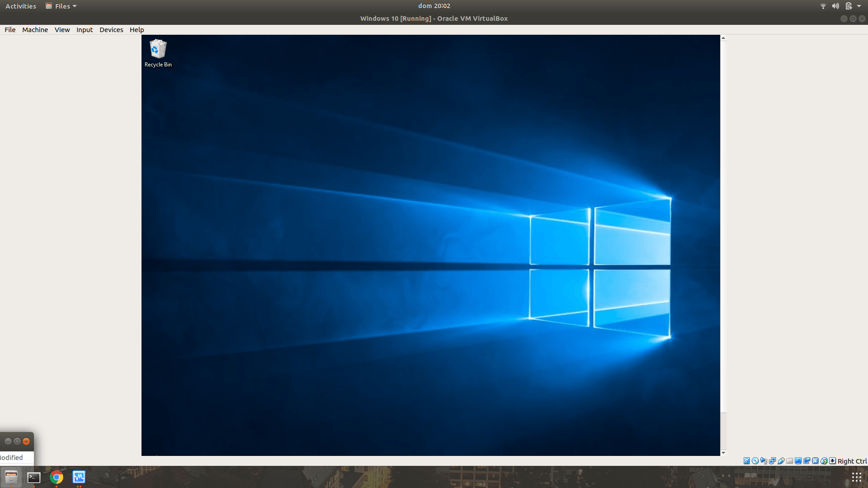
Task: Click the video capture status icon
Action: [807, 461]
